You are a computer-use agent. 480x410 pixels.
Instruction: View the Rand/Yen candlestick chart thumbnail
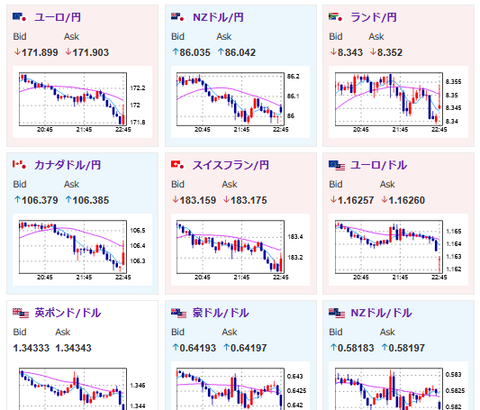[398, 102]
